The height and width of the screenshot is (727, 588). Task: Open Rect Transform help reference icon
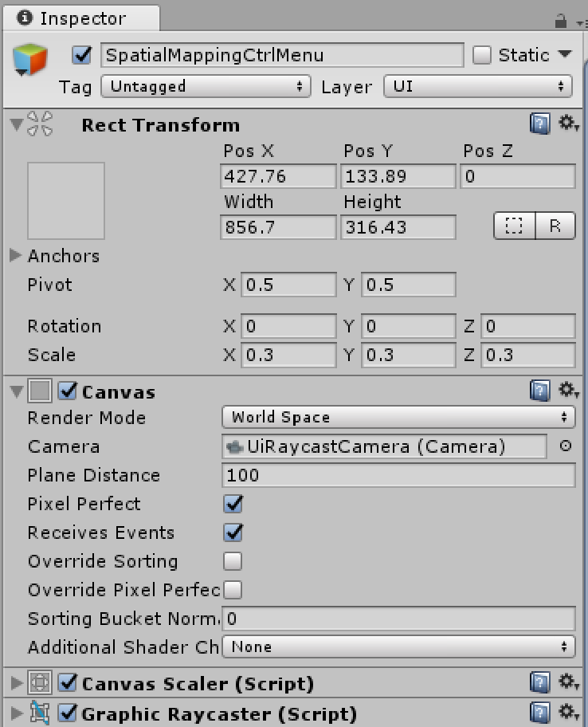[539, 124]
